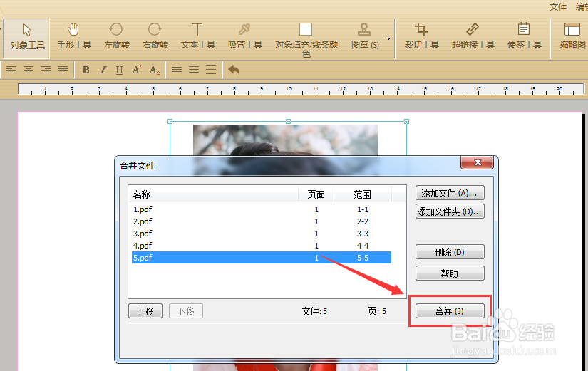Click the 上移 move up button
Viewport: 588px width, 371px height.
[145, 311]
